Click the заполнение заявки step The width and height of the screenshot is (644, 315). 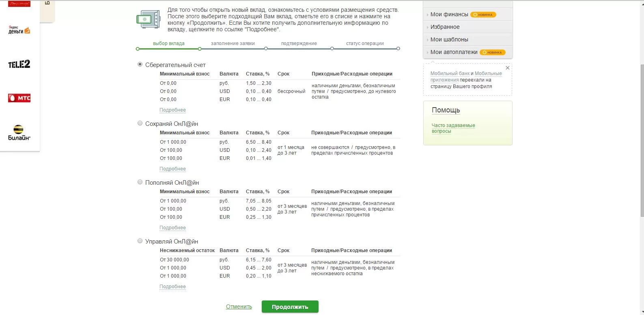click(x=233, y=43)
